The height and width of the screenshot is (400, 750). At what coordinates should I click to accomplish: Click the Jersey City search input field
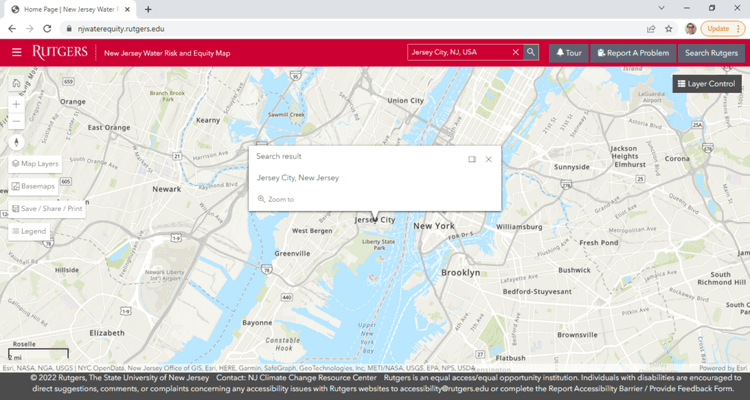point(460,52)
